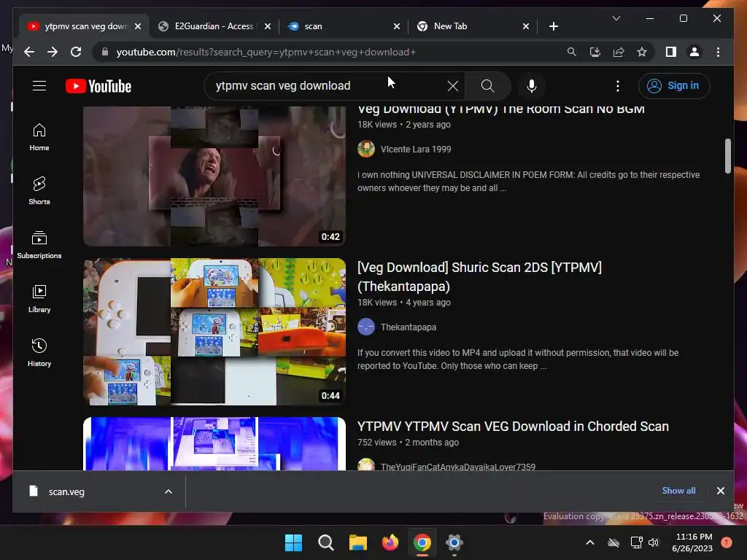Image resolution: width=747 pixels, height=560 pixels.
Task: Run the search with the magnifier button
Action: (x=487, y=86)
